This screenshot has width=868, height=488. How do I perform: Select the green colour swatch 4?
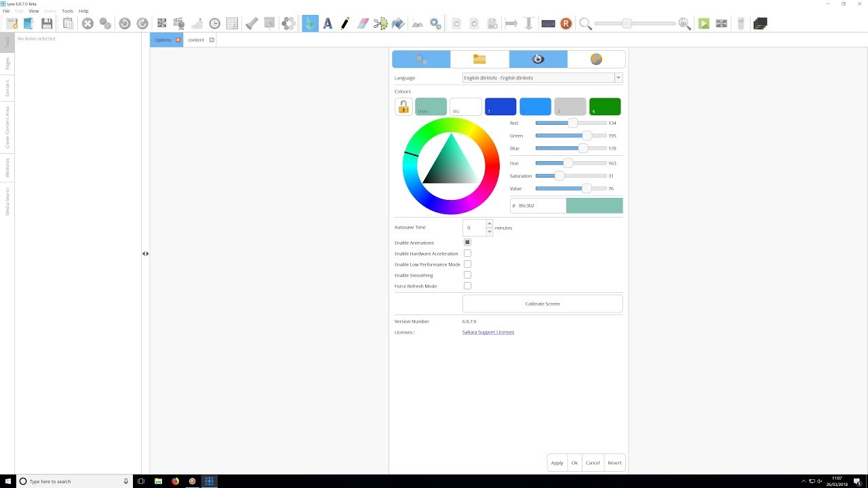click(x=605, y=106)
